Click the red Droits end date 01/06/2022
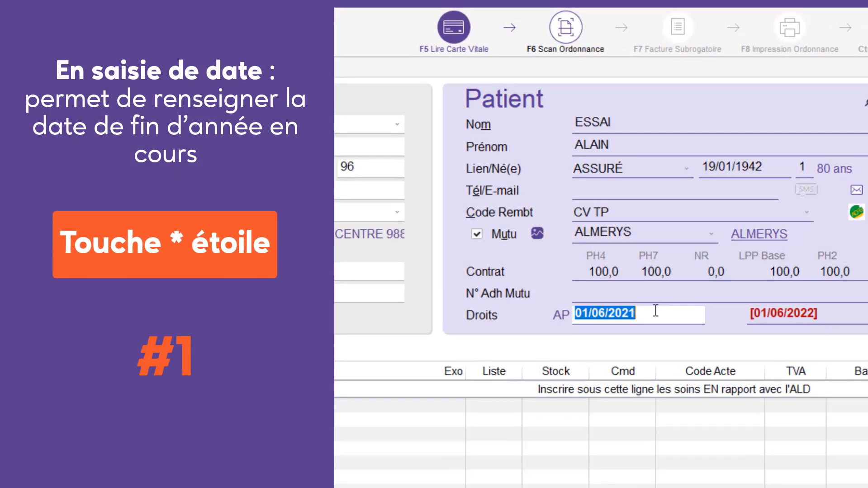Image resolution: width=868 pixels, height=488 pixels. (783, 313)
